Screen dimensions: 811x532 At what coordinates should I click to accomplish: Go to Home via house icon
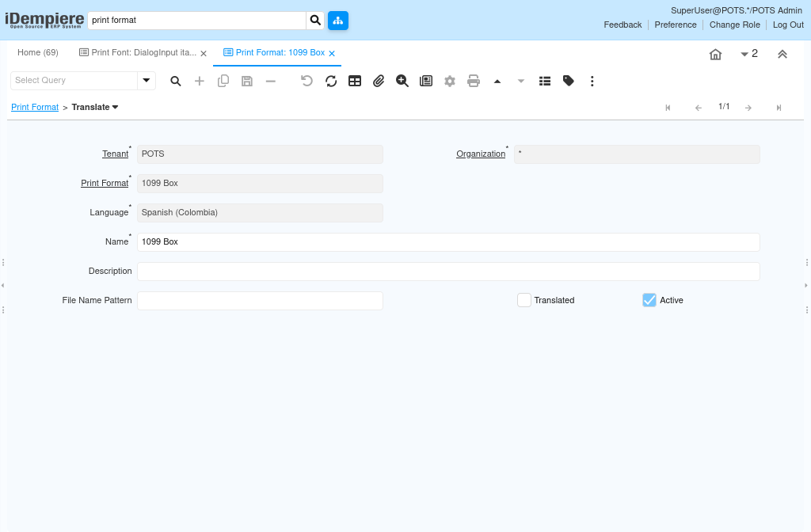click(x=715, y=55)
